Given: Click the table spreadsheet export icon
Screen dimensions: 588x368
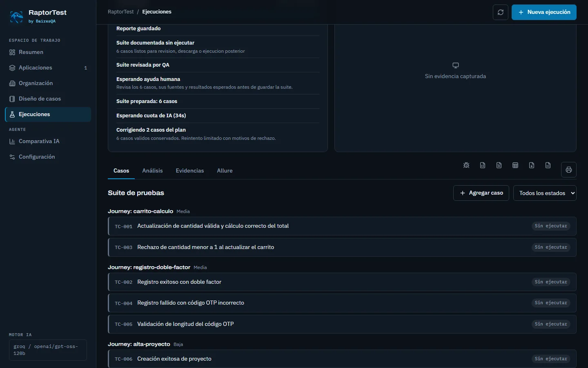Looking at the screenshot, I should tap(515, 165).
